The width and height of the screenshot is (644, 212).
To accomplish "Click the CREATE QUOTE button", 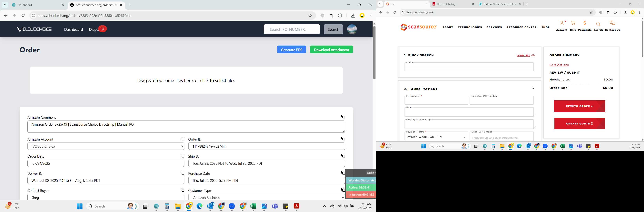I will click(580, 124).
